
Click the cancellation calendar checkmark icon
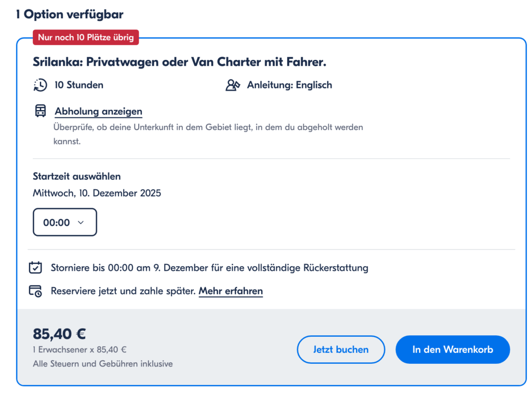[35, 267]
